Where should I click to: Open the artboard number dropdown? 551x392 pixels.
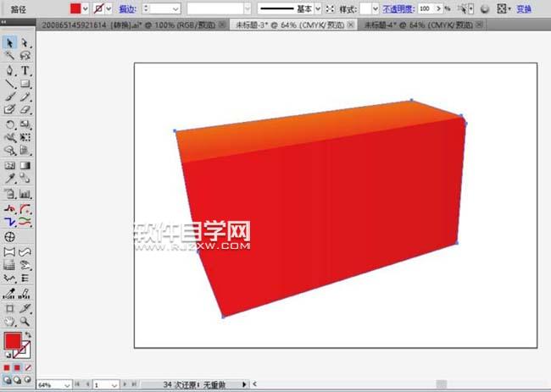[114, 385]
